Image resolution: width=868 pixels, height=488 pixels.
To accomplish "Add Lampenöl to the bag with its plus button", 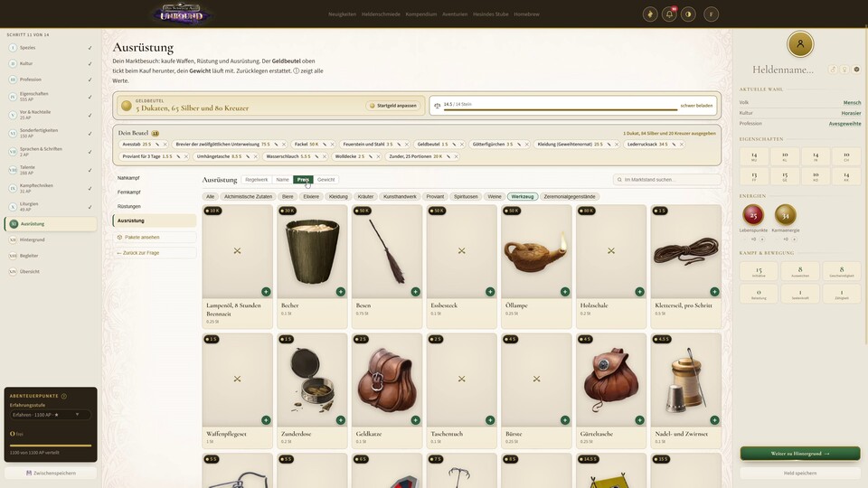I will point(266,292).
